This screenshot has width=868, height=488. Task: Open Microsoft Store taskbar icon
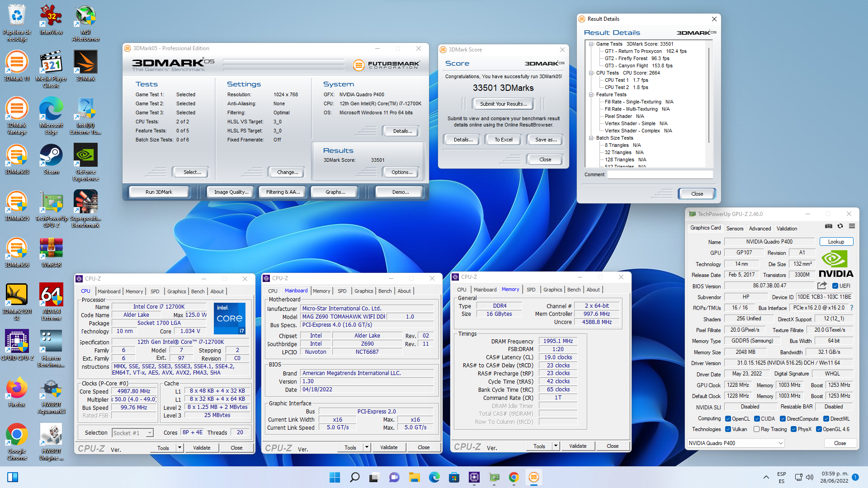point(454,477)
